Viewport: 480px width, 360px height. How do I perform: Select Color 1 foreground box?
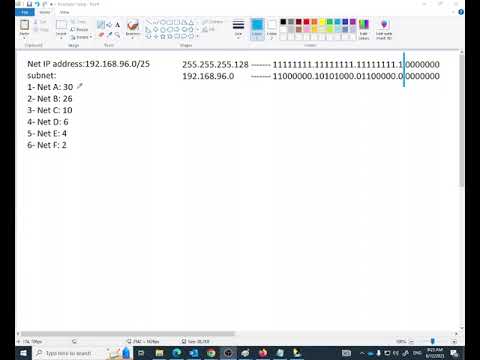[x=257, y=29]
